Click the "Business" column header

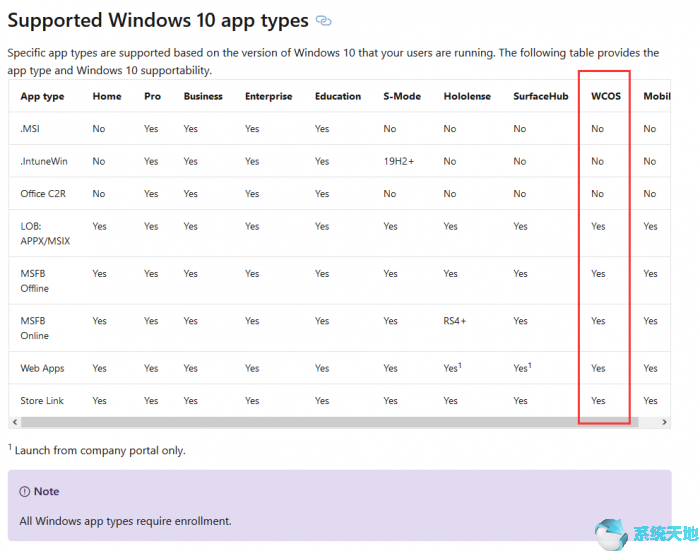coord(203,96)
